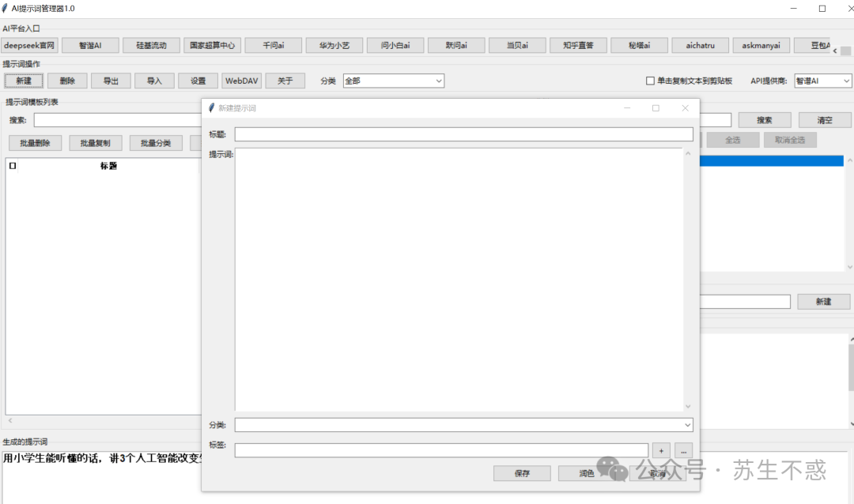Click the 导出 button
The image size is (854, 504).
tap(111, 81)
